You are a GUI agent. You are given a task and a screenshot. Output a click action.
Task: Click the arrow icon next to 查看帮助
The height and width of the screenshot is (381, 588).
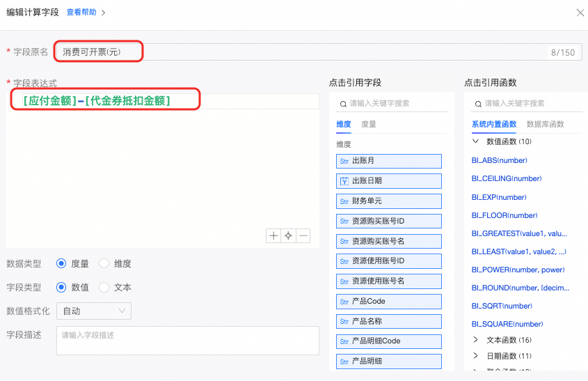tap(103, 13)
